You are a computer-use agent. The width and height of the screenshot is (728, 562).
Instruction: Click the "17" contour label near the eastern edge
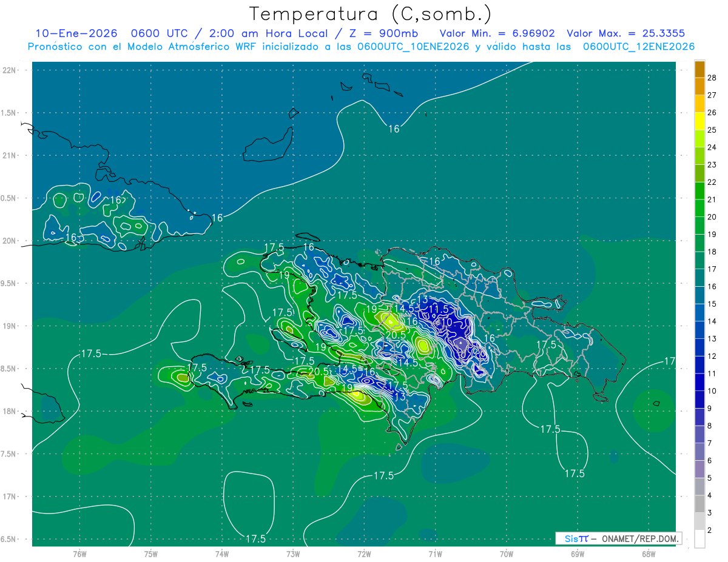coord(670,361)
